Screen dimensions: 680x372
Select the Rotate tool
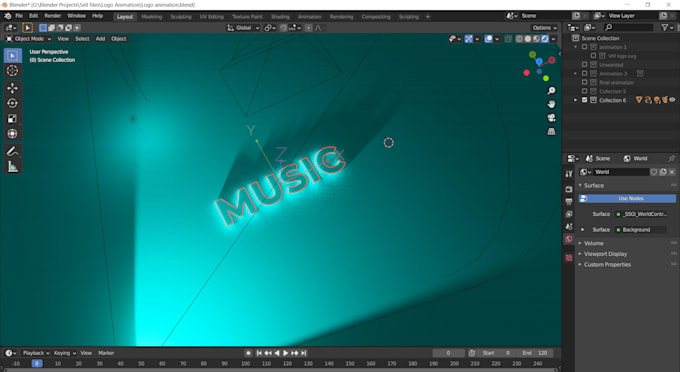(x=12, y=103)
